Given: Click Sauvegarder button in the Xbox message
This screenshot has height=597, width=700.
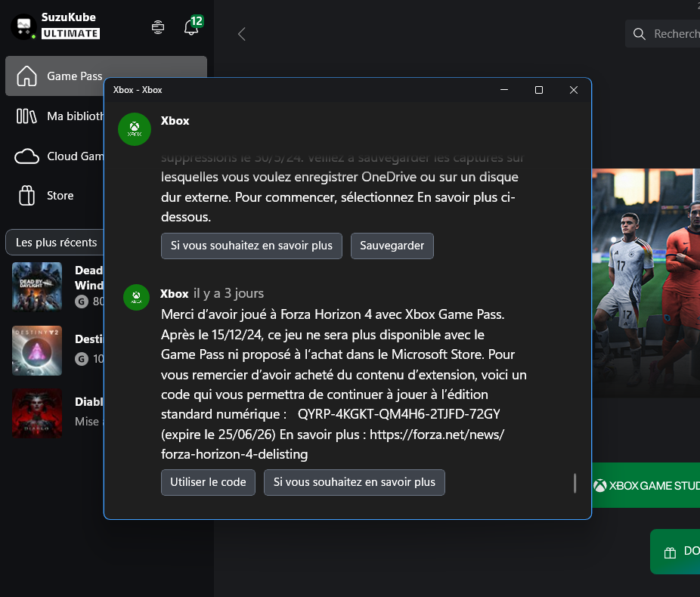Looking at the screenshot, I should (x=392, y=246).
